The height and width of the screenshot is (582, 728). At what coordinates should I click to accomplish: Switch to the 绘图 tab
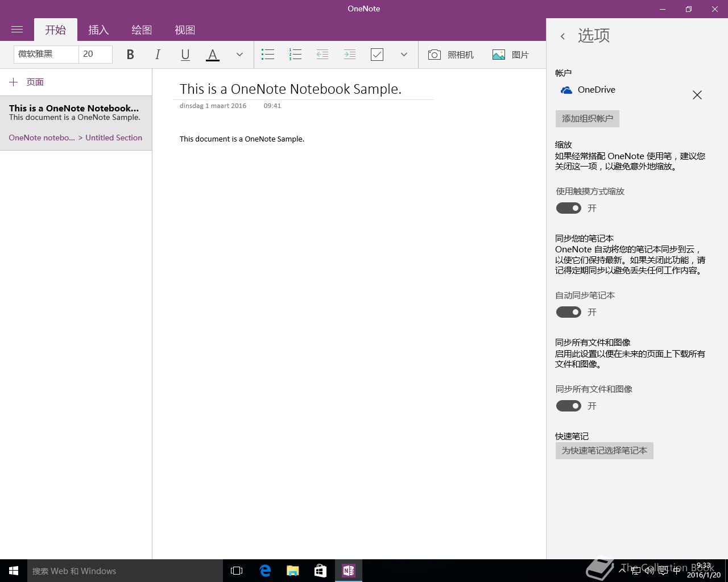pos(142,30)
